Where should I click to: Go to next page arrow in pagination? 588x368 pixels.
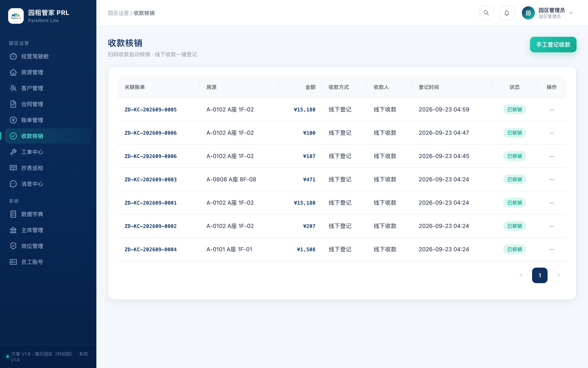tap(559, 275)
